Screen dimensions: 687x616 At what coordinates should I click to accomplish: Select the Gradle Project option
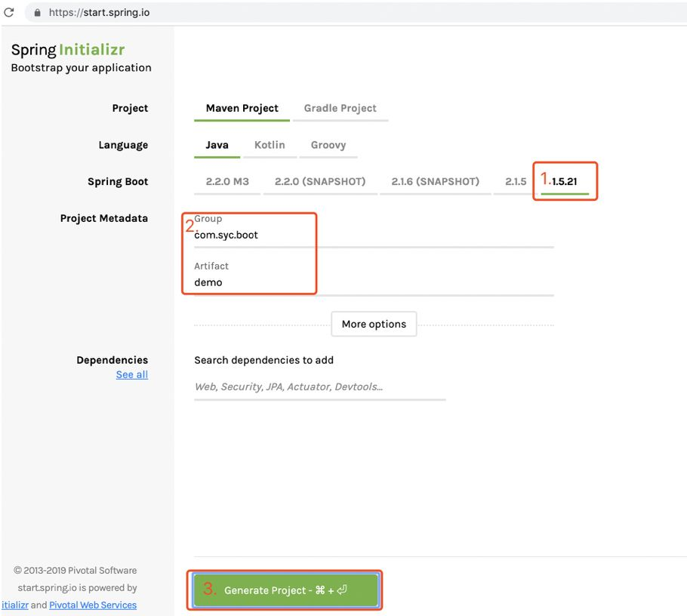click(x=340, y=108)
